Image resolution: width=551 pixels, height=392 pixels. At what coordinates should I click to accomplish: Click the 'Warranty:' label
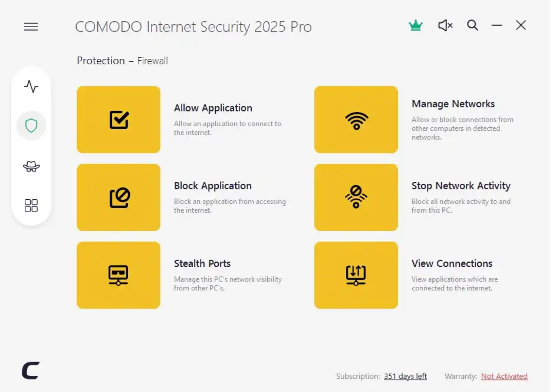(x=461, y=376)
